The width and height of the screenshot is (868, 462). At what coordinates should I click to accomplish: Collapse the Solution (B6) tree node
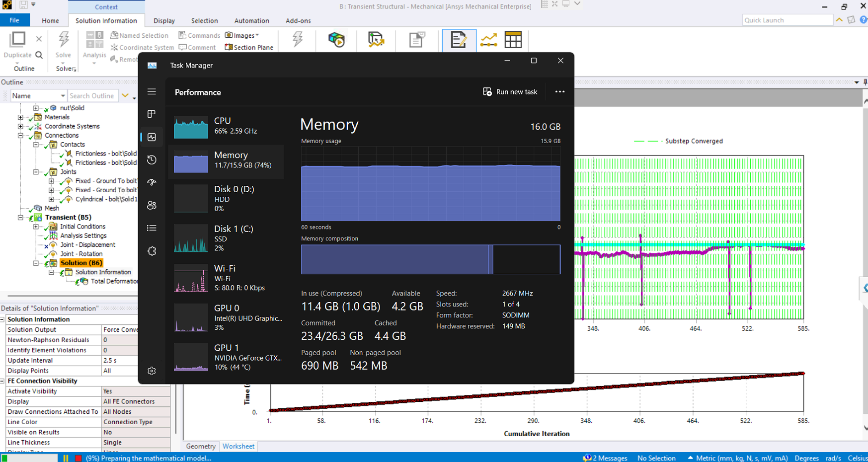(x=36, y=263)
